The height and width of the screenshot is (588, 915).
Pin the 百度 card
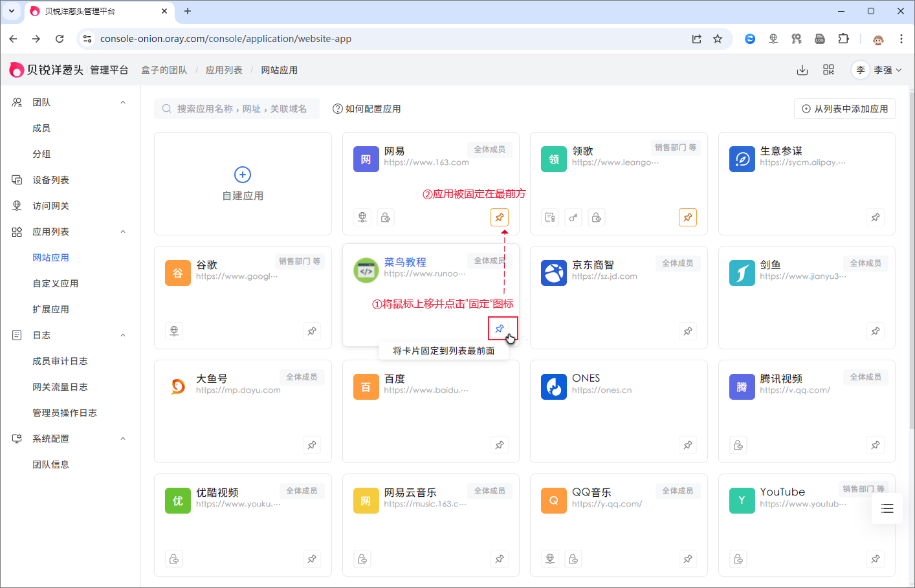[x=500, y=445]
